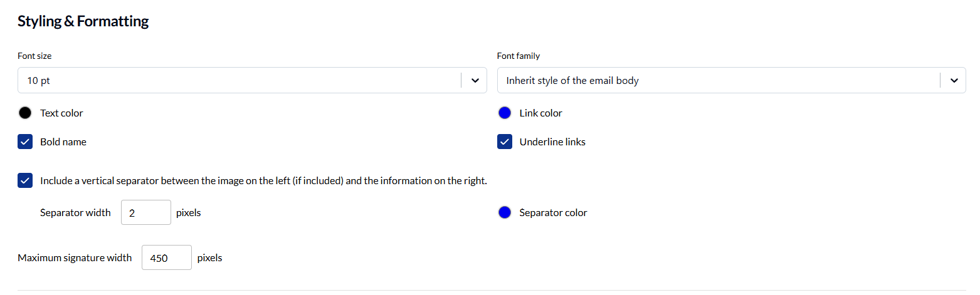Toggle the vertical separator checkbox
This screenshot has width=980, height=295.
point(25,181)
